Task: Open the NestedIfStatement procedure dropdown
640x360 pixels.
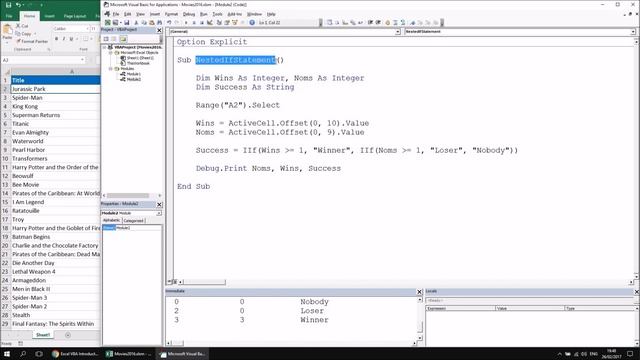Action: (633, 31)
